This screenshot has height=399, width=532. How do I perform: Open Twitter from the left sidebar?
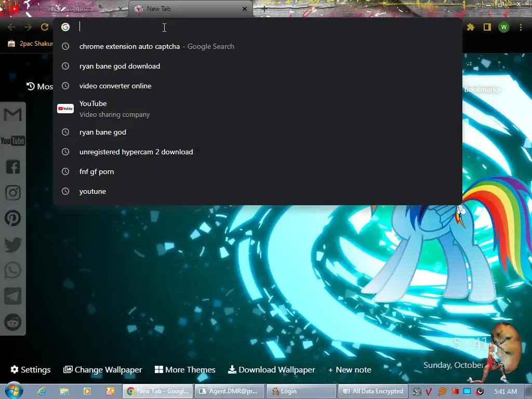tap(13, 245)
